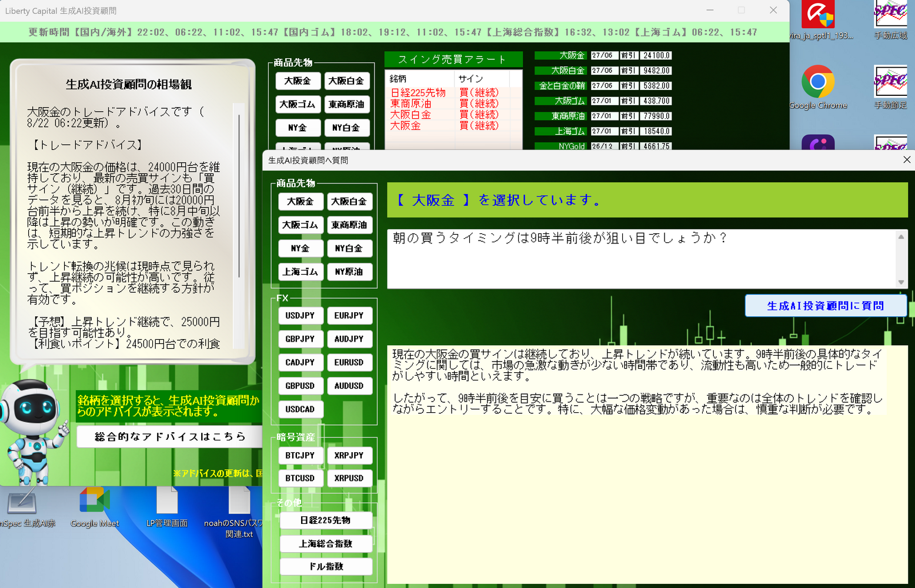The height and width of the screenshot is (588, 915).
Task: Select USDCAD FX button
Action: pos(300,409)
